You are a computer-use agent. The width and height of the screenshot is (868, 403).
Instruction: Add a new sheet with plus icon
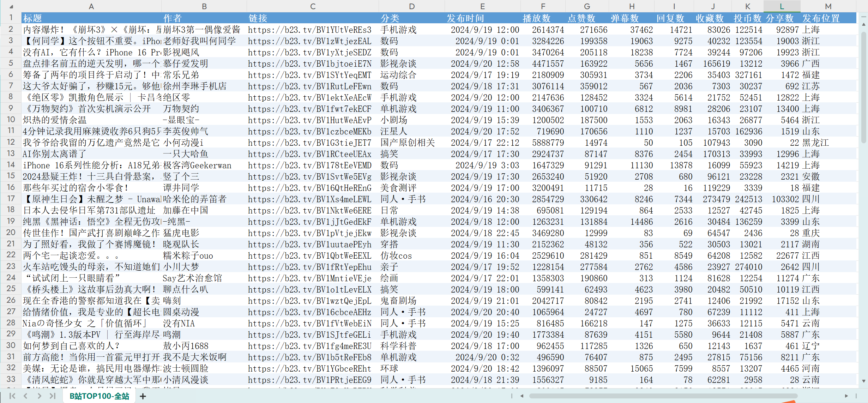tap(143, 396)
